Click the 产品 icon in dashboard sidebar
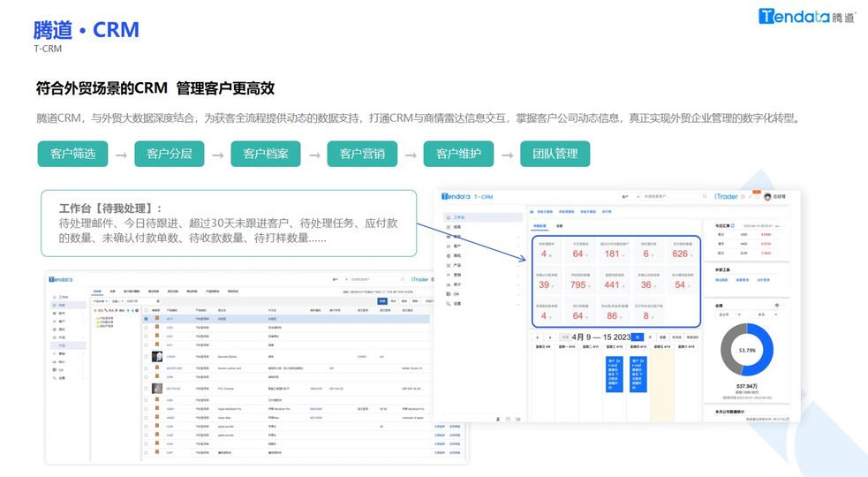 (x=449, y=265)
